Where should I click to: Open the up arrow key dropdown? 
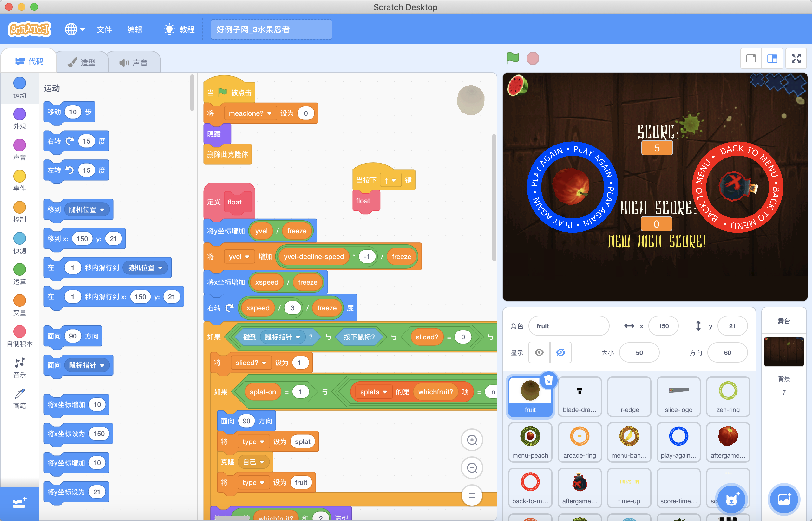point(390,180)
